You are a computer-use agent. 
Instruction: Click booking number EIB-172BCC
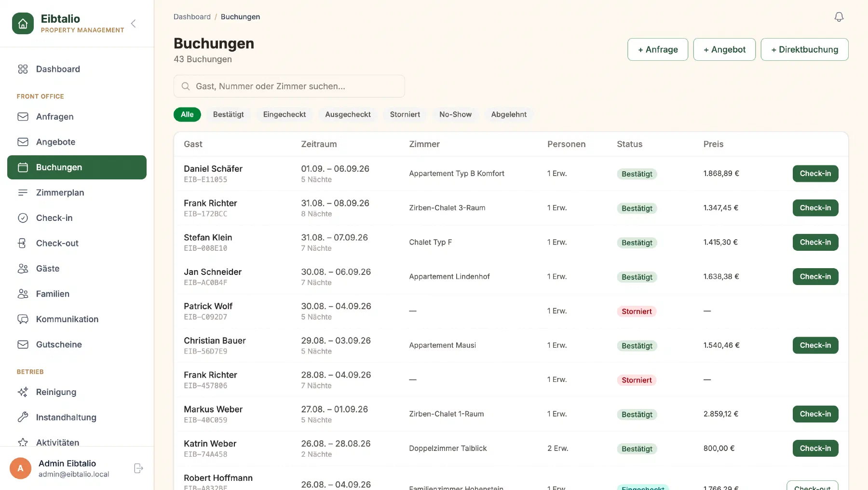205,214
